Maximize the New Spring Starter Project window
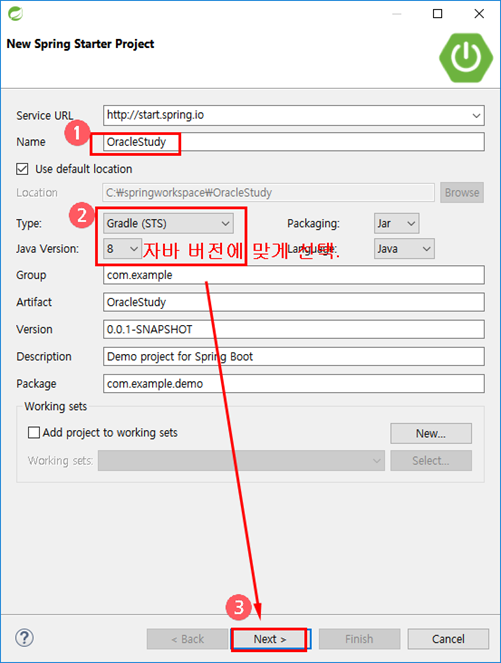 pyautogui.click(x=438, y=14)
